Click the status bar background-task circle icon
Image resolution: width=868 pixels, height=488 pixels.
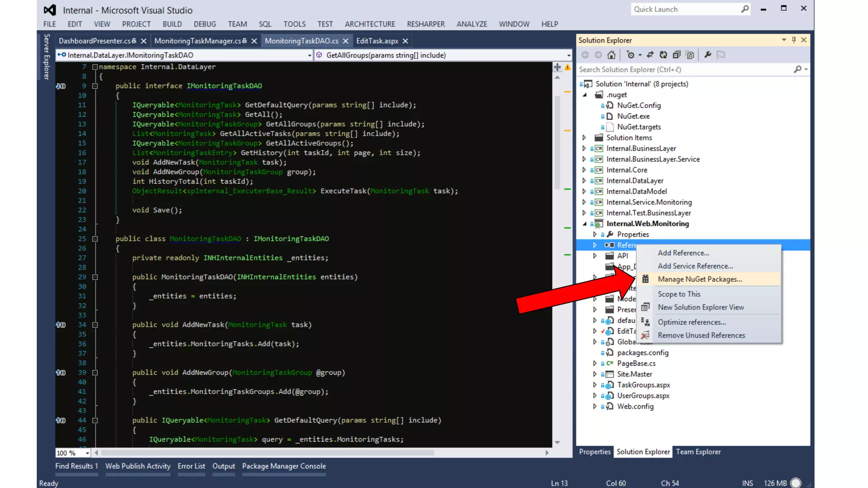click(796, 483)
